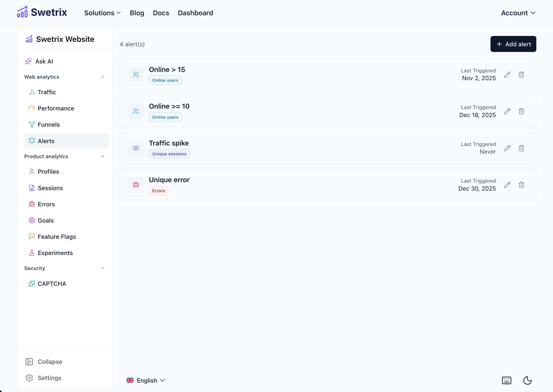Expand the Solutions menu

coord(102,13)
